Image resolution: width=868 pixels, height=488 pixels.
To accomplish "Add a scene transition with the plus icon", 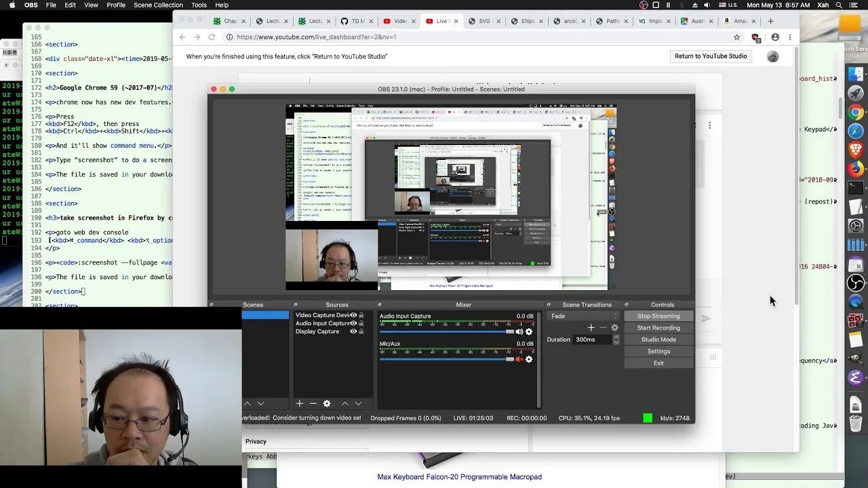I will [x=591, y=327].
